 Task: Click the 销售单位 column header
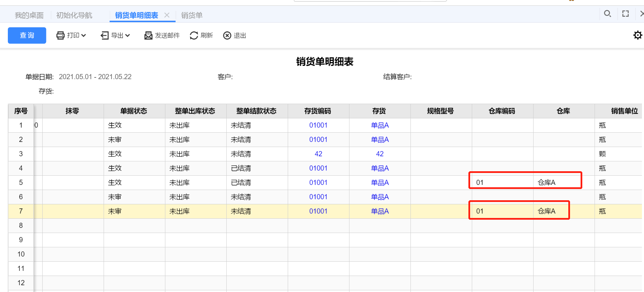pyautogui.click(x=619, y=111)
